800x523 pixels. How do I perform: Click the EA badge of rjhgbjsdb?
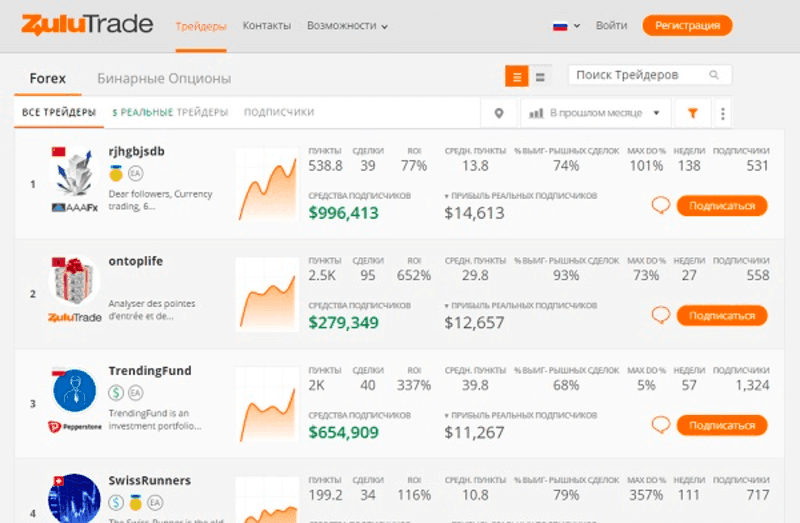pyautogui.click(x=135, y=173)
